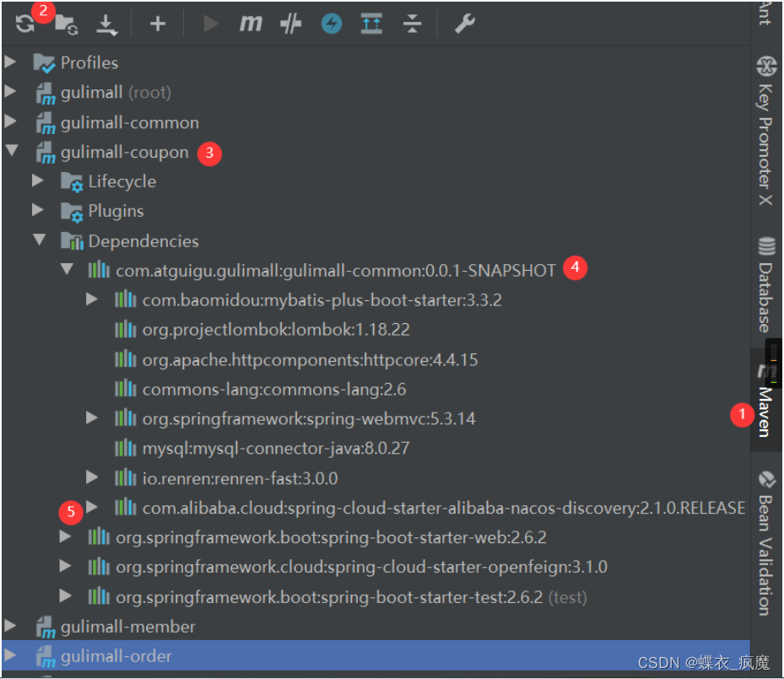Click gulimall-coupon Maven module icon
The image size is (784, 679).
click(x=46, y=153)
